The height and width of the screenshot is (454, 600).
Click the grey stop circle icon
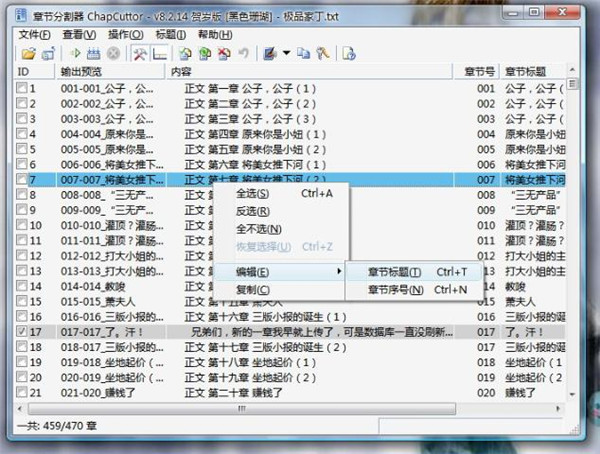[113, 54]
